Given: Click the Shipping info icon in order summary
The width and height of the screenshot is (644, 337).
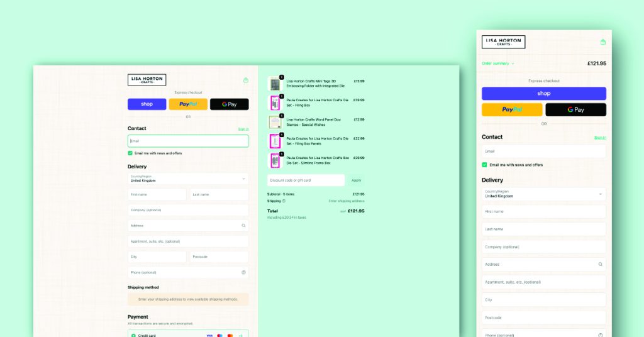Looking at the screenshot, I should pos(284,201).
